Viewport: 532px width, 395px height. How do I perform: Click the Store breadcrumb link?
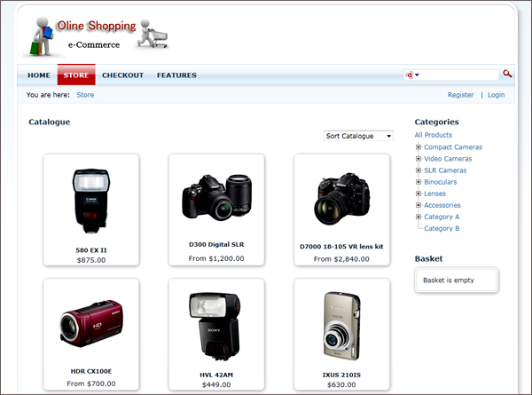coord(85,95)
